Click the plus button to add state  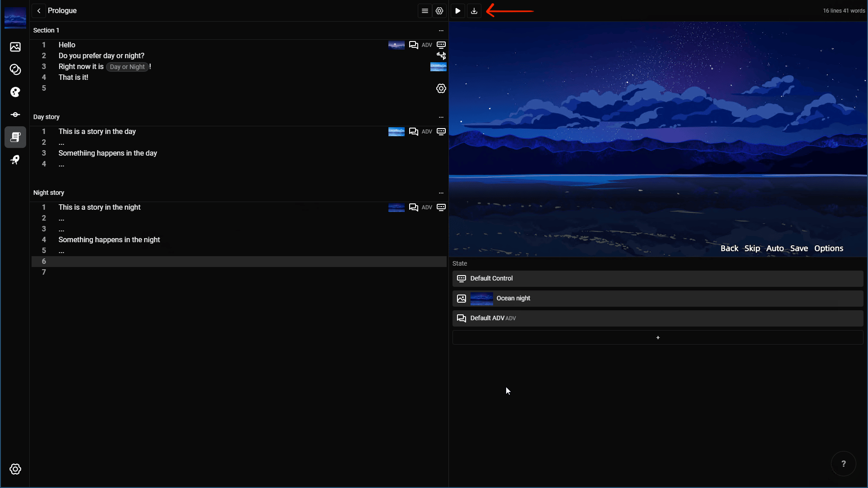tap(658, 337)
